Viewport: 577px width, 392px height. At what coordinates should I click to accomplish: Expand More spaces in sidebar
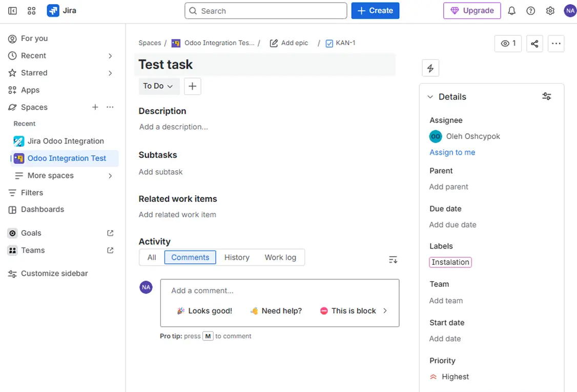coord(110,176)
